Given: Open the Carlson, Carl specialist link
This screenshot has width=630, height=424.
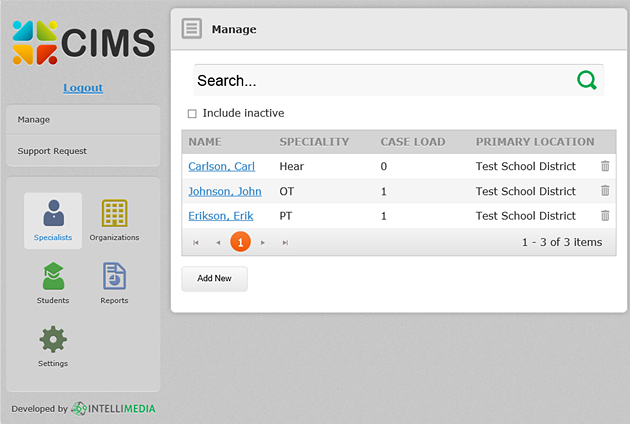Looking at the screenshot, I should click(221, 167).
